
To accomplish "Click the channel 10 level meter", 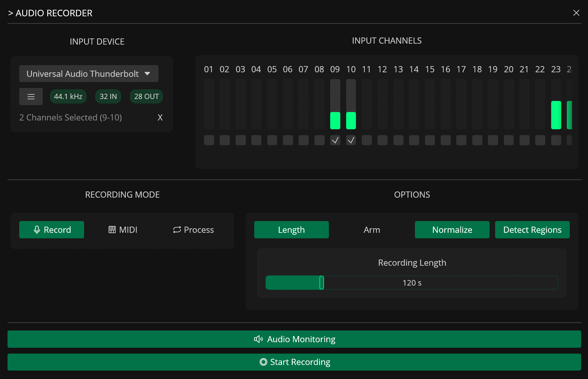I will click(x=351, y=104).
